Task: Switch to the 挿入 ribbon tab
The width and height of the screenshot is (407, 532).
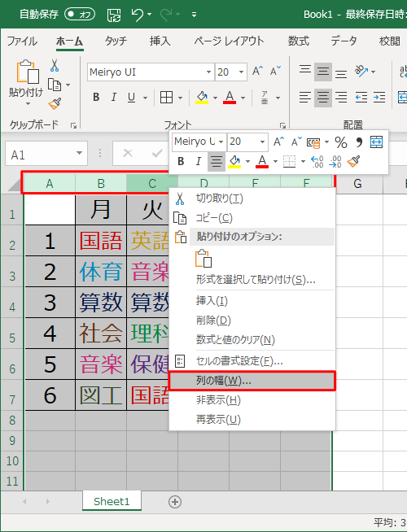Action: (x=160, y=41)
